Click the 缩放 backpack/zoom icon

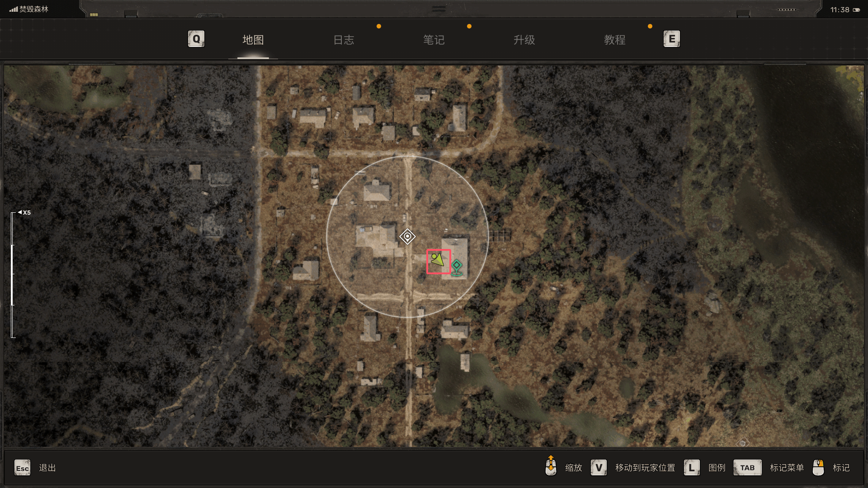click(x=549, y=467)
